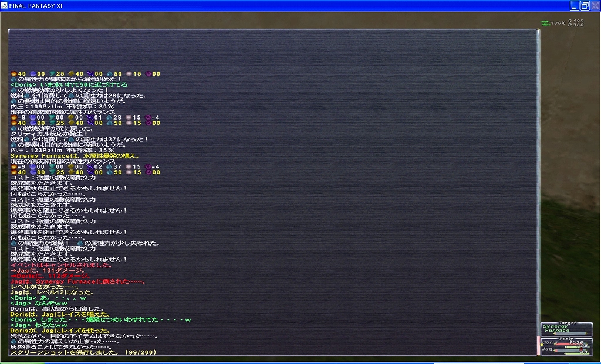601x364 pixels.
Task: Click Jag's HP bar in Party
Action: click(x=569, y=351)
